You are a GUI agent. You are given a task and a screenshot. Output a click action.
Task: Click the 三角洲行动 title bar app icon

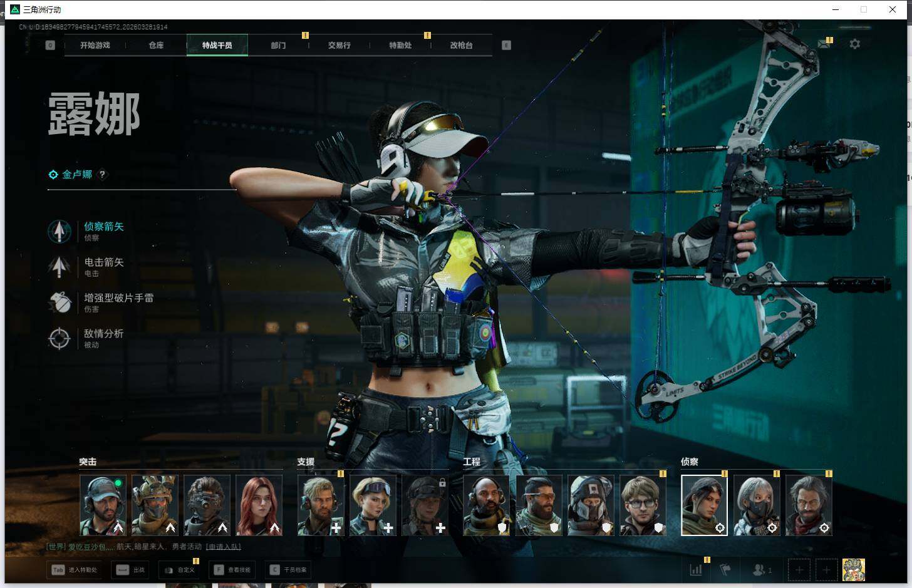tap(15, 9)
